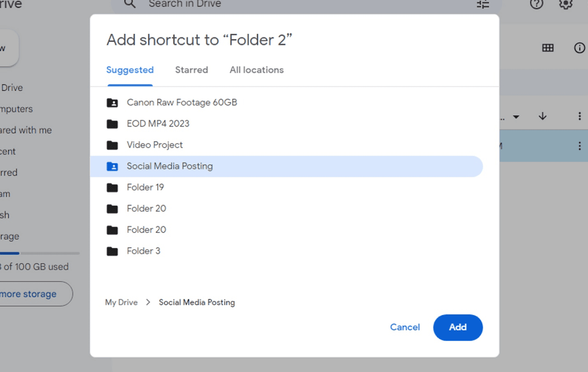The image size is (588, 372).
Task: Click the storage usage progress bar
Action: pos(39,253)
